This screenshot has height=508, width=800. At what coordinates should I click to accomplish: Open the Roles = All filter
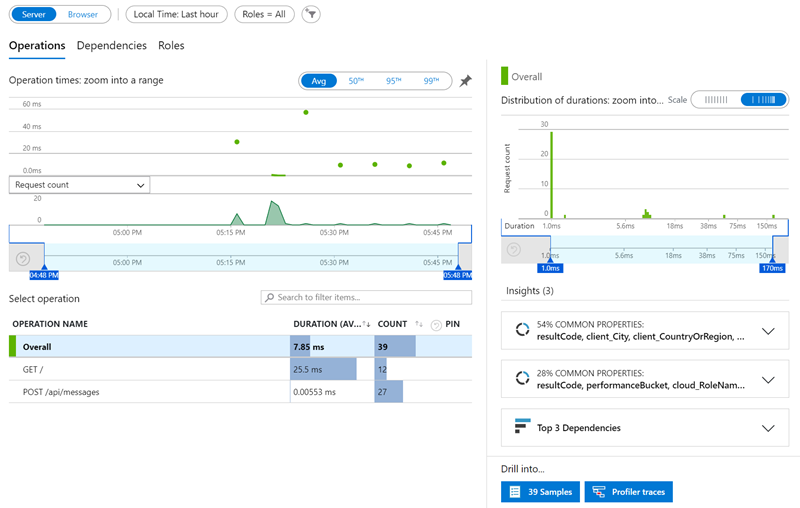264,14
